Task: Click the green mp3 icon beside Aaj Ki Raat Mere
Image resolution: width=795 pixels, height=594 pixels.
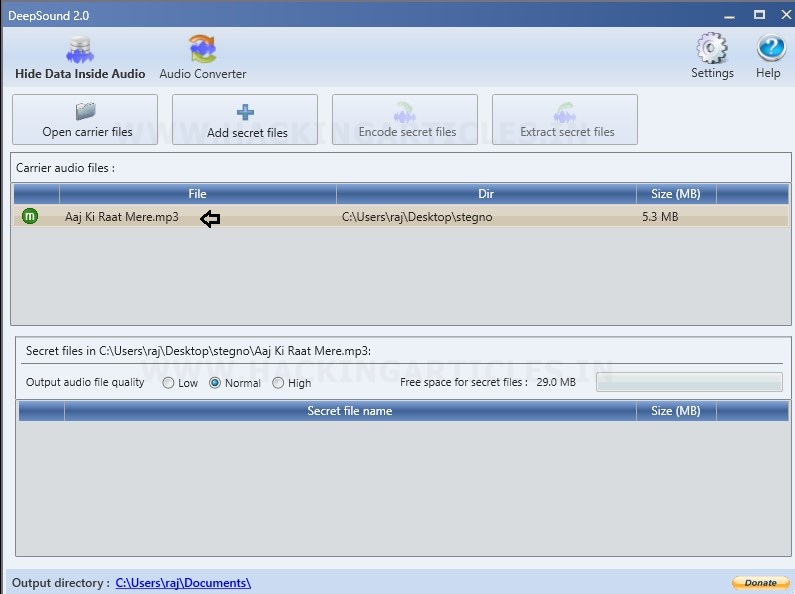Action: 30,216
